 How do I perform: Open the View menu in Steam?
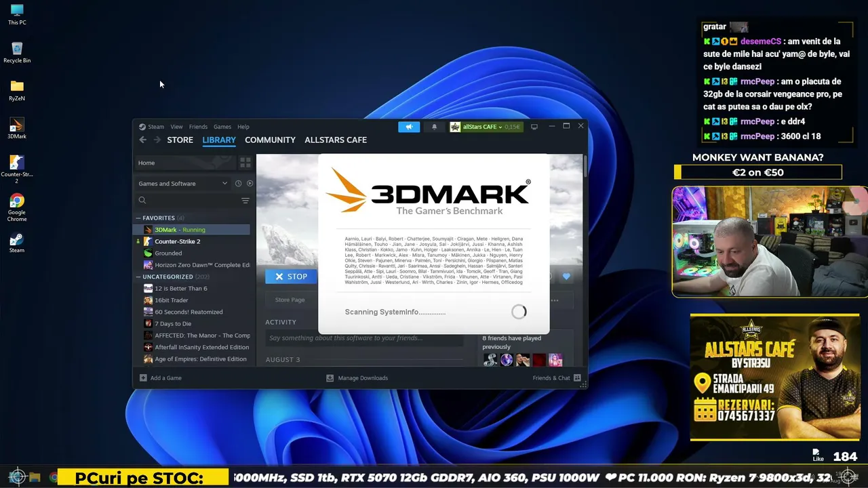click(x=176, y=127)
